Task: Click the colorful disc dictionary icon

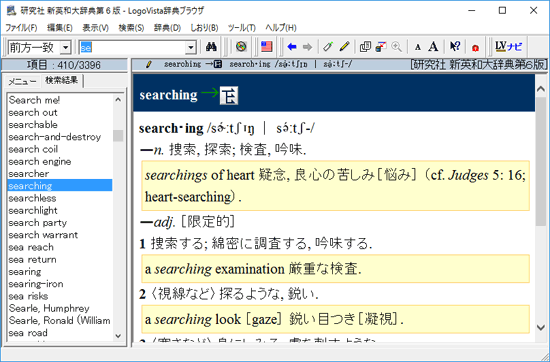Action: click(241, 47)
